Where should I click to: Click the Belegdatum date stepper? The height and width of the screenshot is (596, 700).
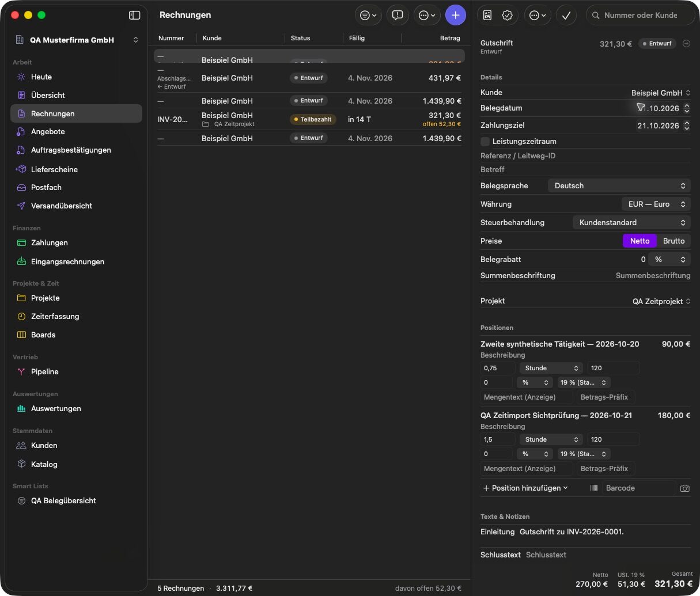(x=687, y=108)
